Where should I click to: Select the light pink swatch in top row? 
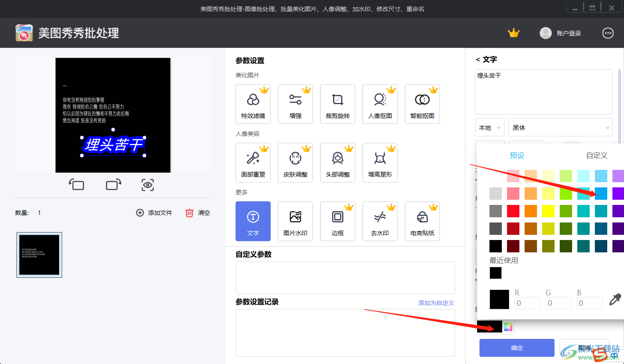pyautogui.click(x=513, y=176)
